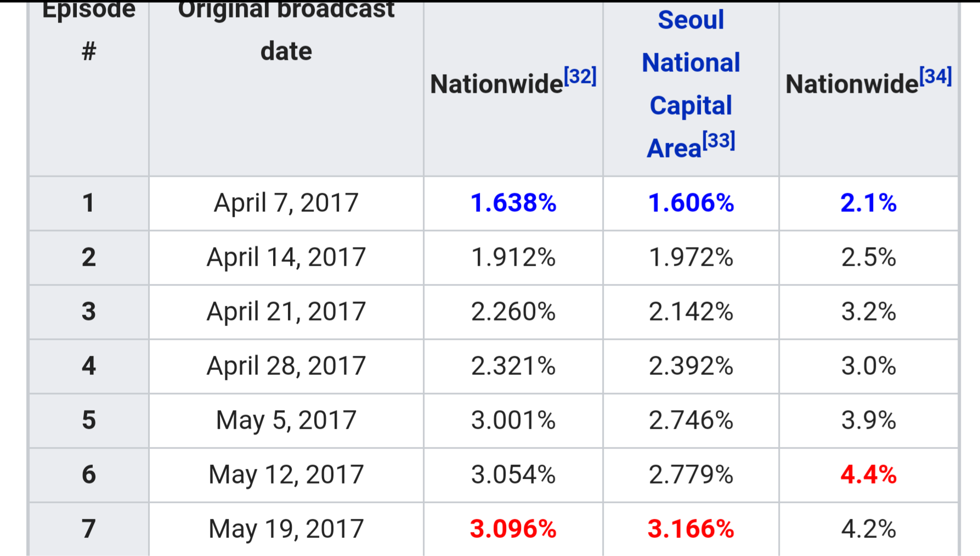Open citation reference [33]
Image resolution: width=980 pixels, height=556 pixels.
pyautogui.click(x=718, y=141)
